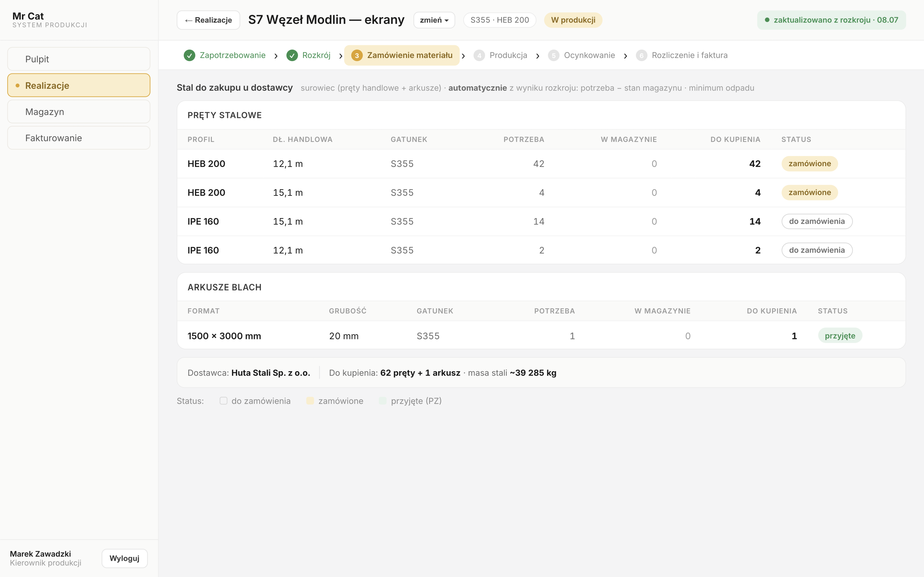
Task: Click the S355 · HEB 200 tag
Action: click(x=499, y=20)
